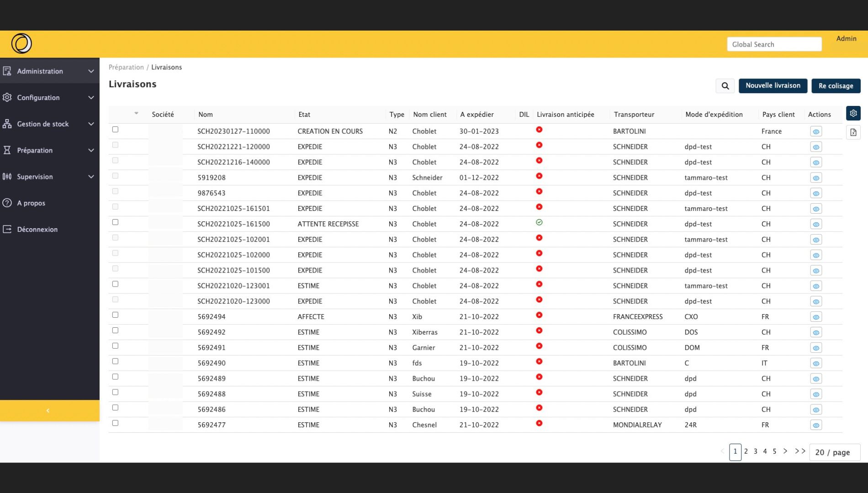Open Configuration in sidebar
This screenshot has height=493, width=868.
click(x=38, y=98)
